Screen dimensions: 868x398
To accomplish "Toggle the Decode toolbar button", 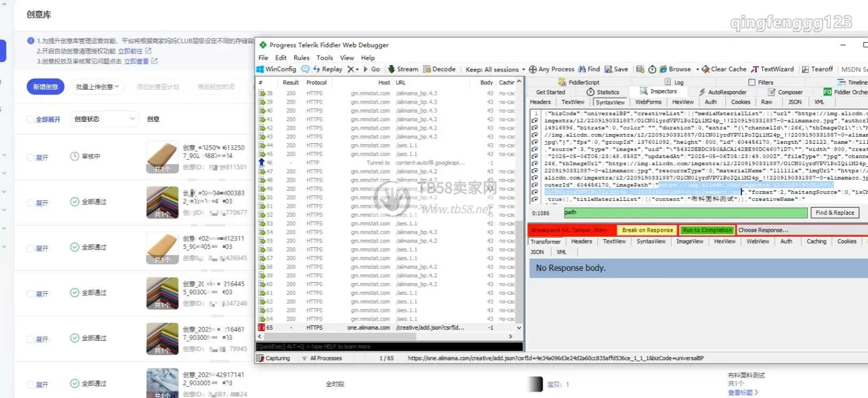I will [439, 69].
